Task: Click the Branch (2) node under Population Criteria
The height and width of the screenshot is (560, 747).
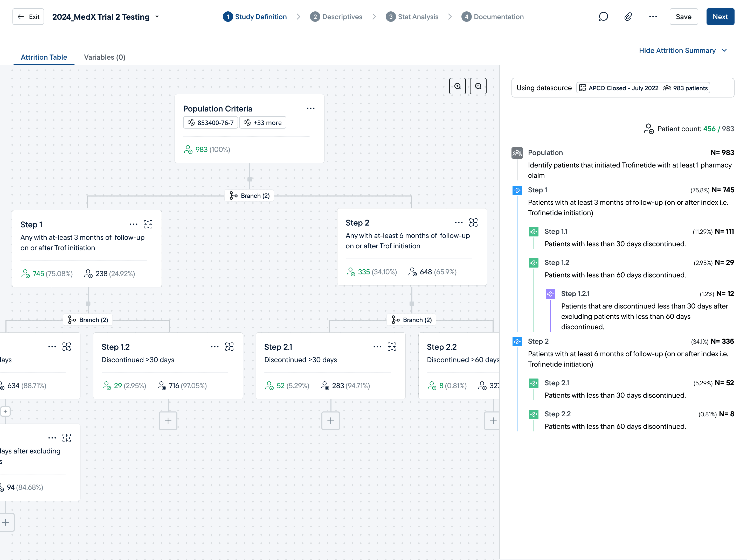Action: click(x=250, y=196)
